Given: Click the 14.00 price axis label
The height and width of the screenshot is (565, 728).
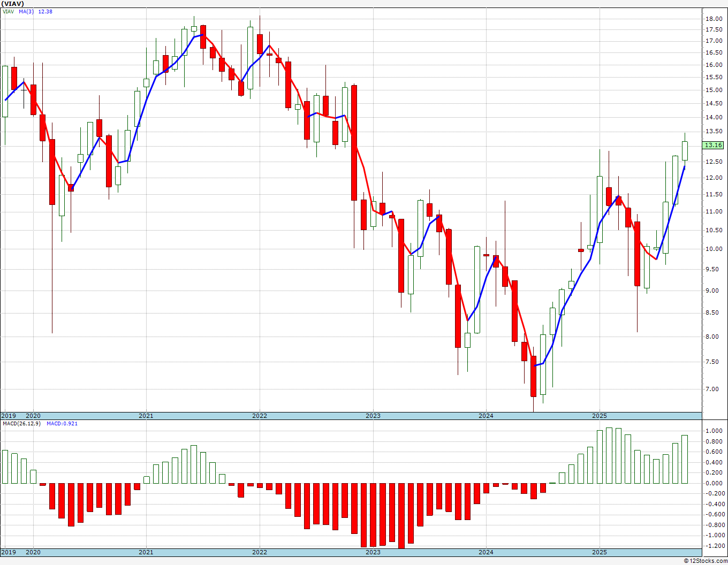Looking at the screenshot, I should pos(713,117).
